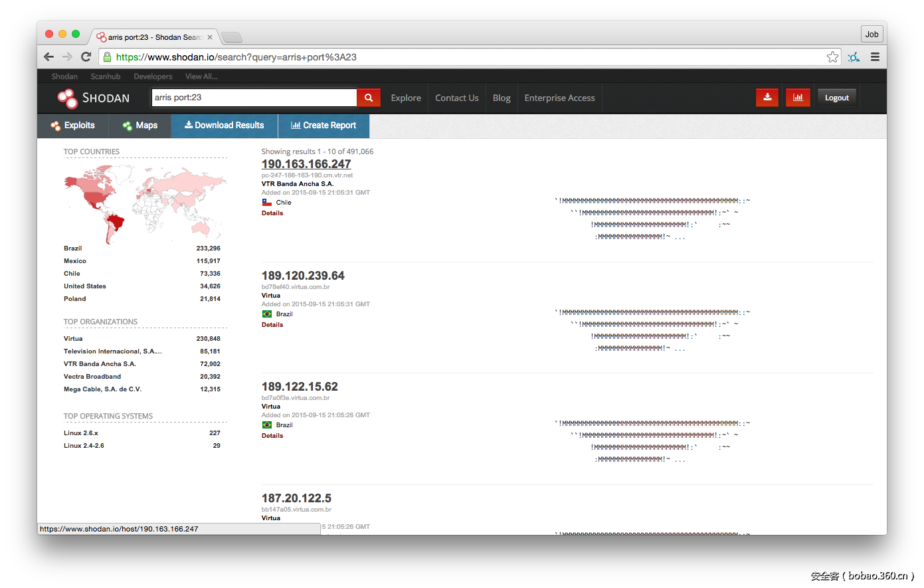924x588 pixels.
Task: Close the arris port:23 browser tab
Action: (x=210, y=37)
